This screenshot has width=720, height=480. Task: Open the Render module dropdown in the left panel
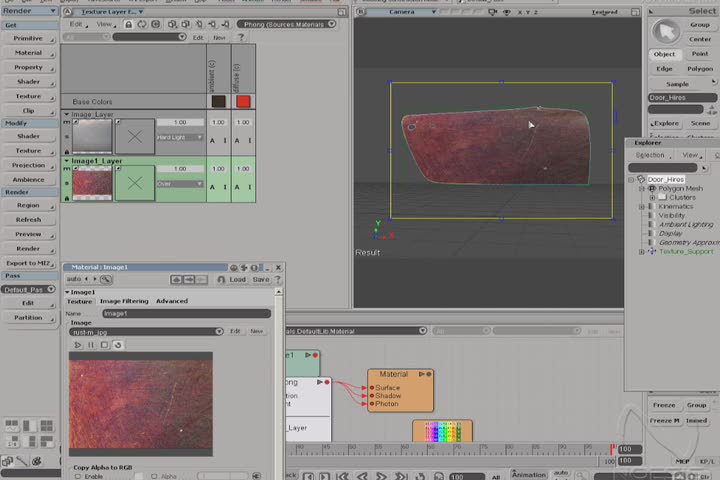point(29,11)
